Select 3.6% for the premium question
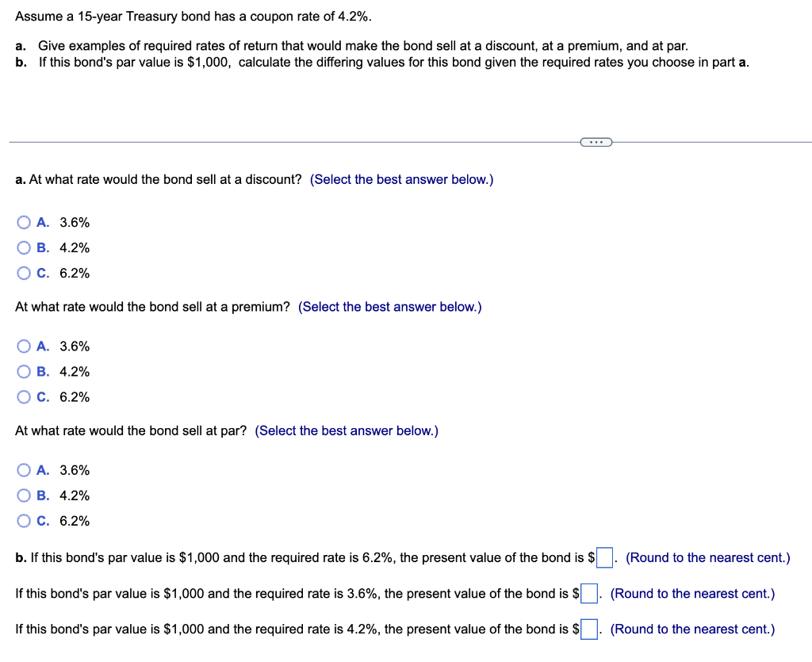 [x=24, y=346]
